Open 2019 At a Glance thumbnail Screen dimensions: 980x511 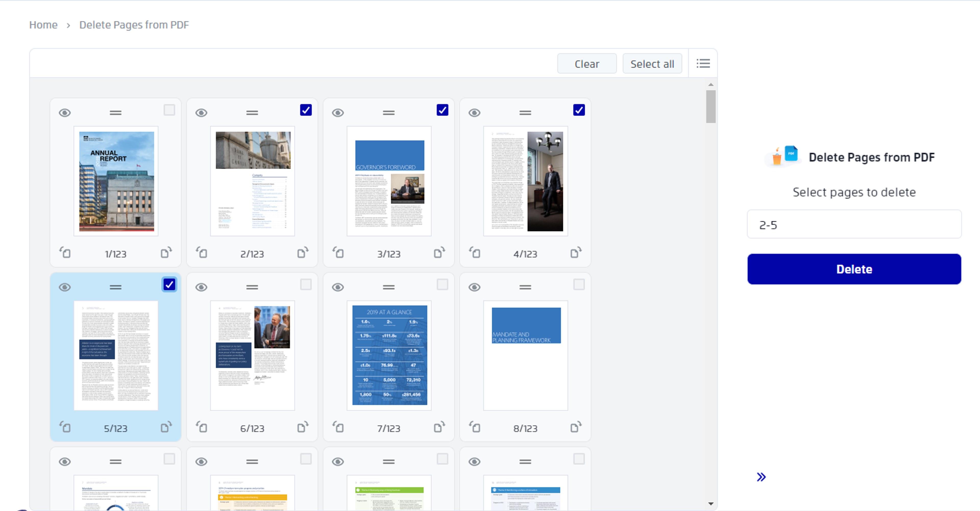(x=389, y=356)
